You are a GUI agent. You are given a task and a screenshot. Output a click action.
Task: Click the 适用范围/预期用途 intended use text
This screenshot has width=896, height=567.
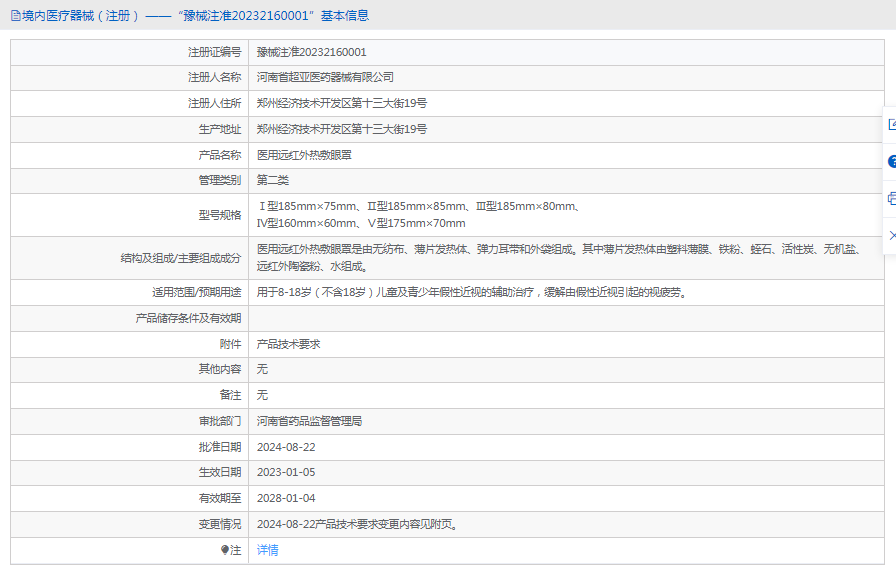[x=471, y=293]
